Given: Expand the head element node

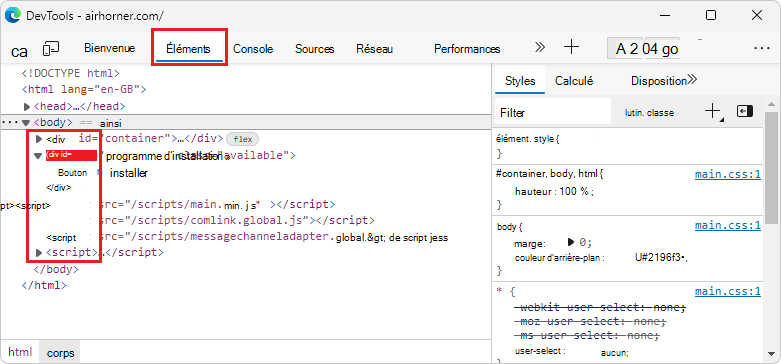Looking at the screenshot, I should click(x=27, y=107).
